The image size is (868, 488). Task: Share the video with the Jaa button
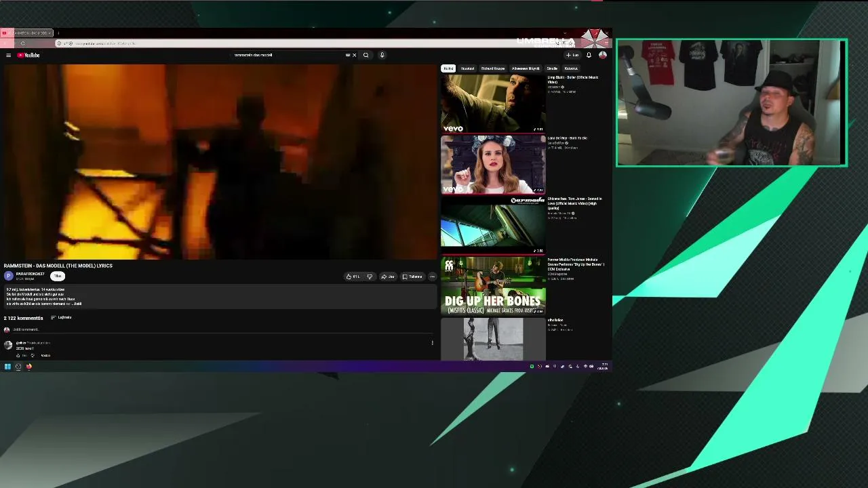pos(388,277)
